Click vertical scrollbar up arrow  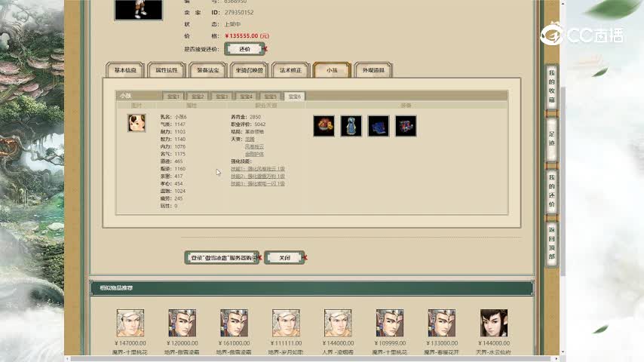point(563,3)
